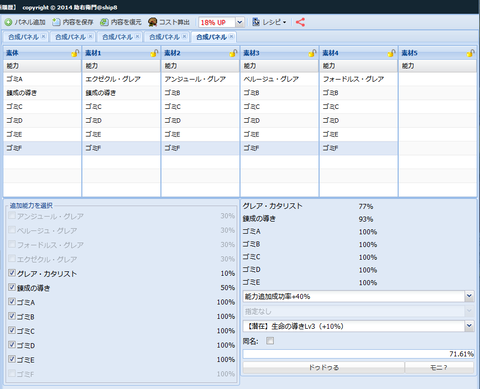The width and height of the screenshot is (480, 389).
Task: Select ゴミF in the 素体 column
Action: pos(42,148)
